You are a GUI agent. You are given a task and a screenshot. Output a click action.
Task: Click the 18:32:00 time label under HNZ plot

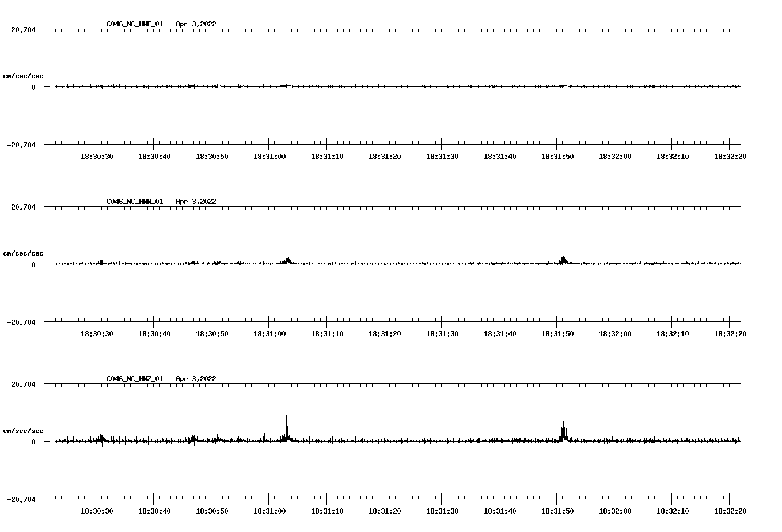click(615, 511)
